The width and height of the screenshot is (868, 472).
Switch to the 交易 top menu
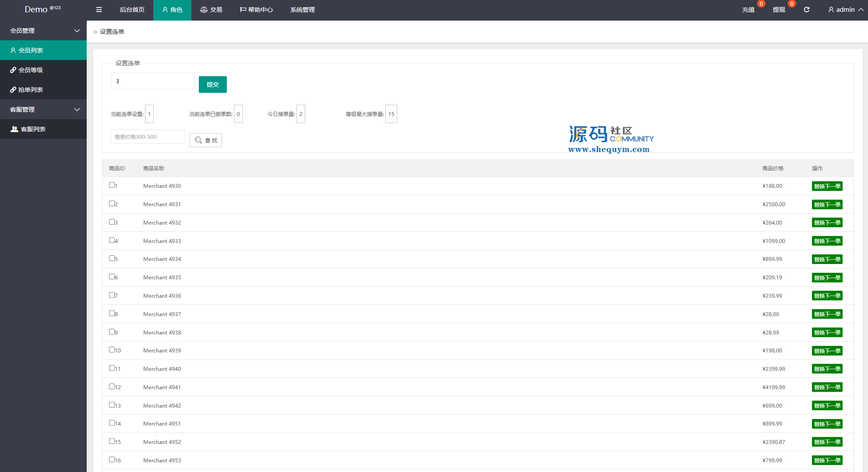211,10
